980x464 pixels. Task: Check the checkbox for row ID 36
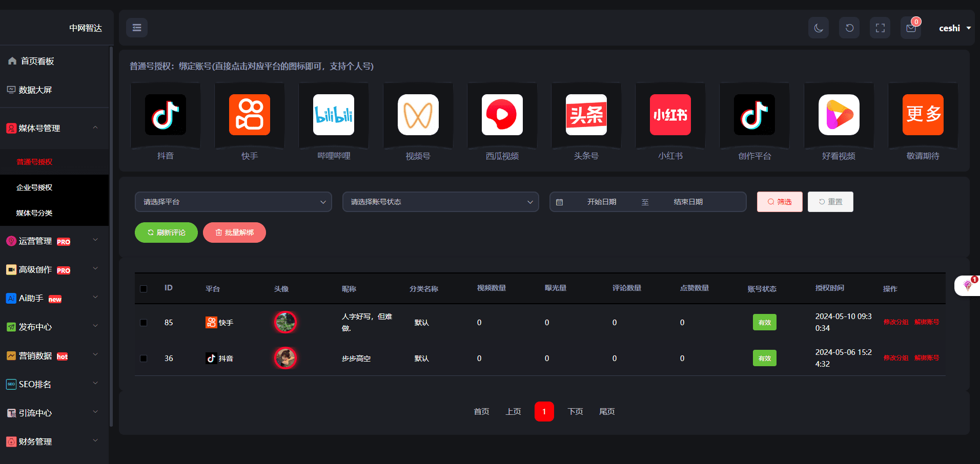144,358
